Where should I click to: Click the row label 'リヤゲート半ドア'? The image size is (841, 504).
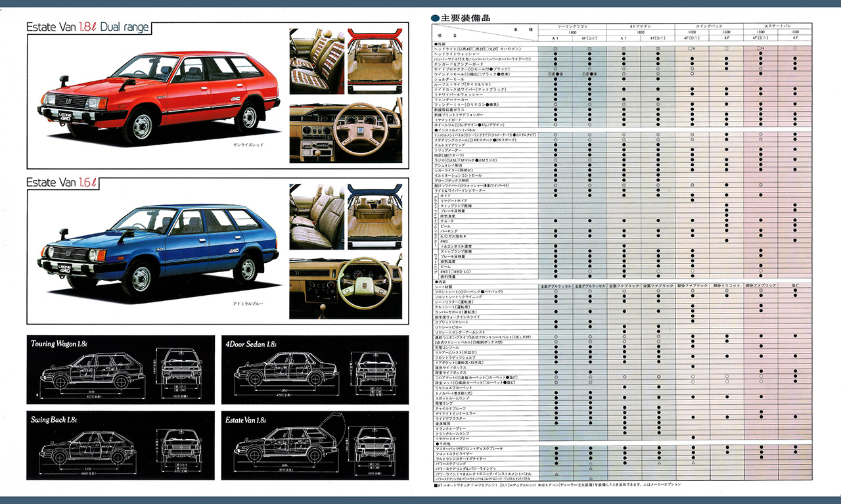tap(455, 200)
